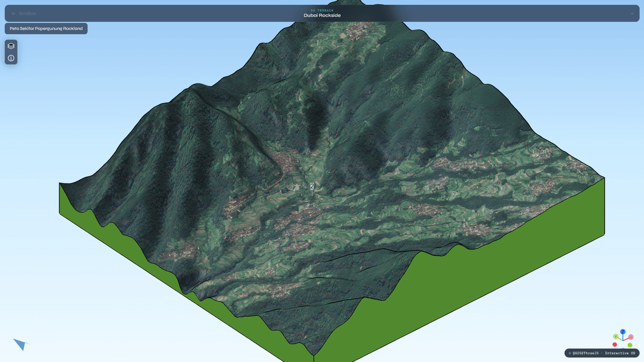The height and width of the screenshot is (362, 644).
Task: Click the unlabeled red axis gizmo dot
Action: (x=615, y=344)
